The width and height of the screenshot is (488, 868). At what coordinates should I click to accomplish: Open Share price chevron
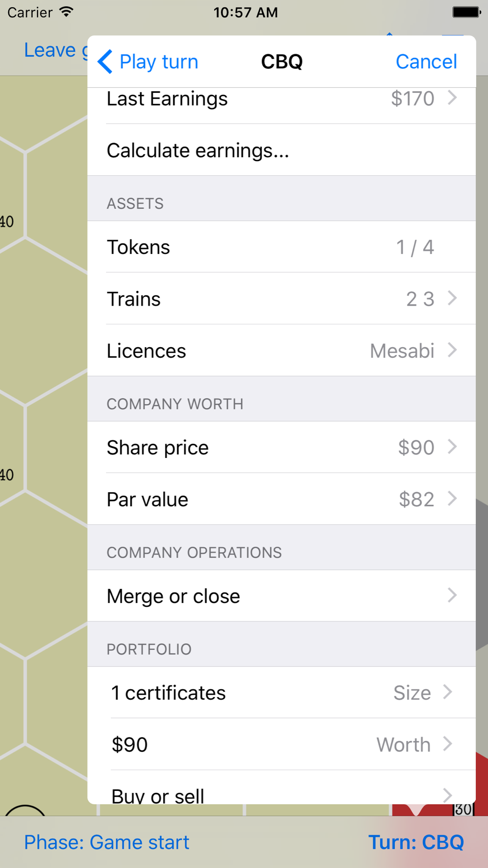pos(452,447)
